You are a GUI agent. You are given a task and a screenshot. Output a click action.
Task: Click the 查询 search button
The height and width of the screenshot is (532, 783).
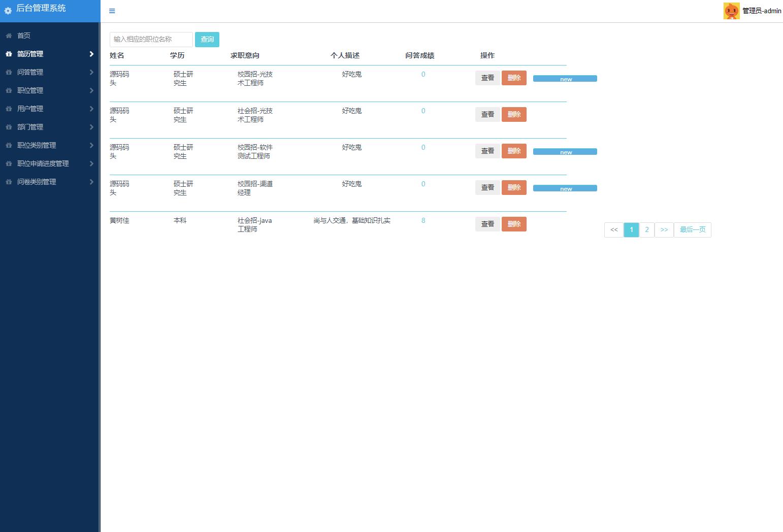coord(207,40)
